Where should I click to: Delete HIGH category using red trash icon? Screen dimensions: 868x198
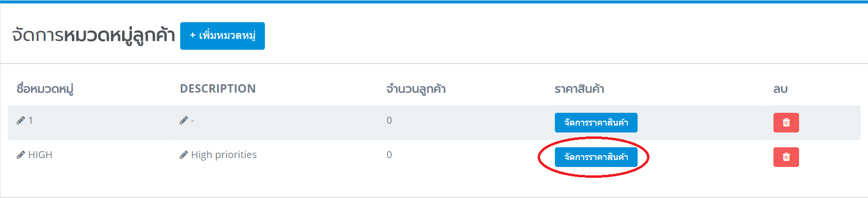(786, 157)
